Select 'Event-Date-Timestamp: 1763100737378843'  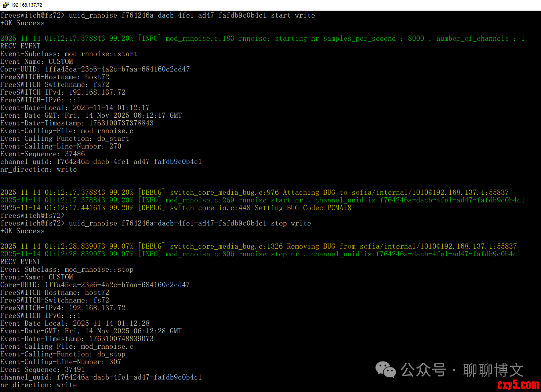tap(77, 123)
